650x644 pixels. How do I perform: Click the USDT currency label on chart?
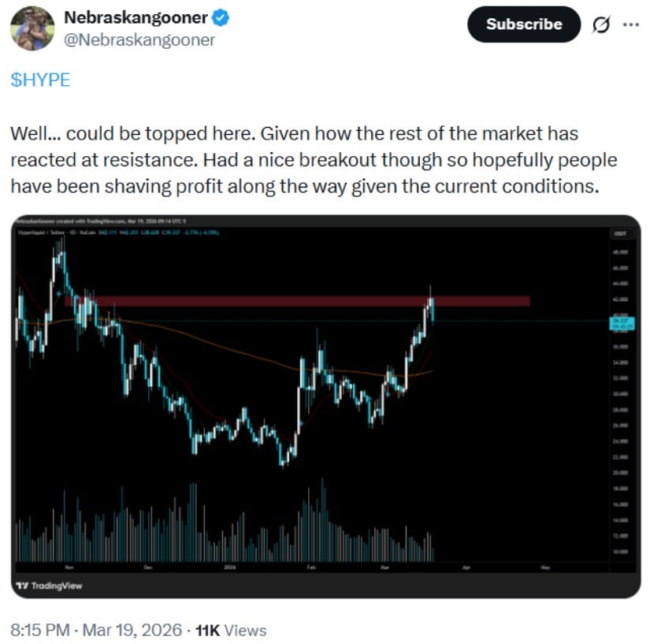[x=618, y=234]
